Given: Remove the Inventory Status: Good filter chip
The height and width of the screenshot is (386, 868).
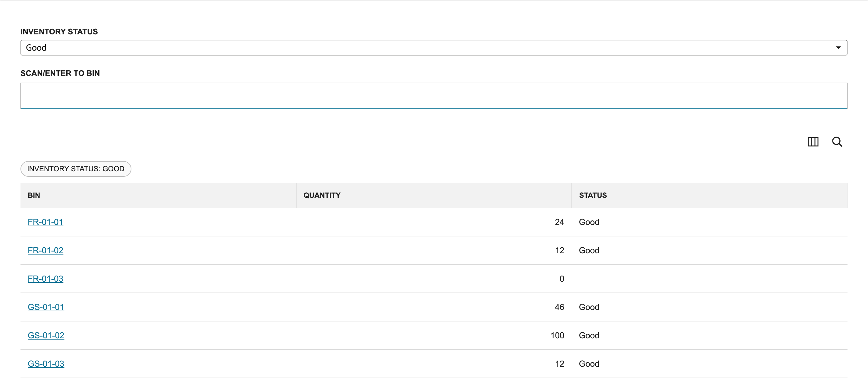Looking at the screenshot, I should pos(76,169).
